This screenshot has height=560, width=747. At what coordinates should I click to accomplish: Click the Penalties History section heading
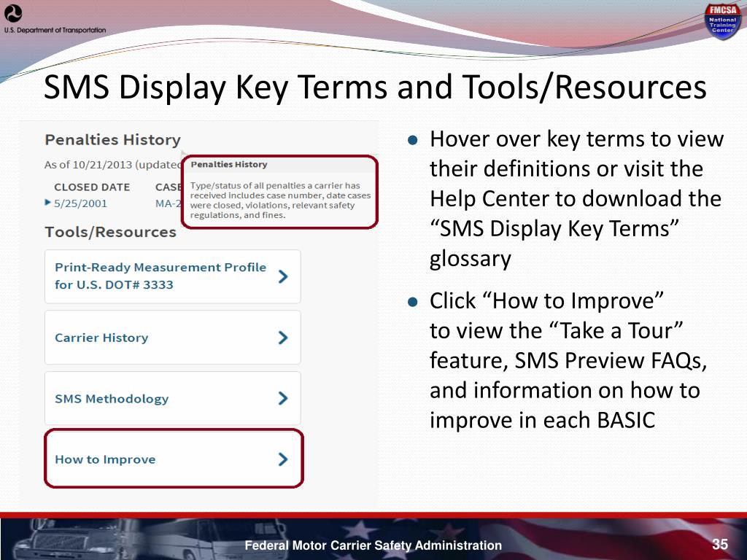pos(113,140)
